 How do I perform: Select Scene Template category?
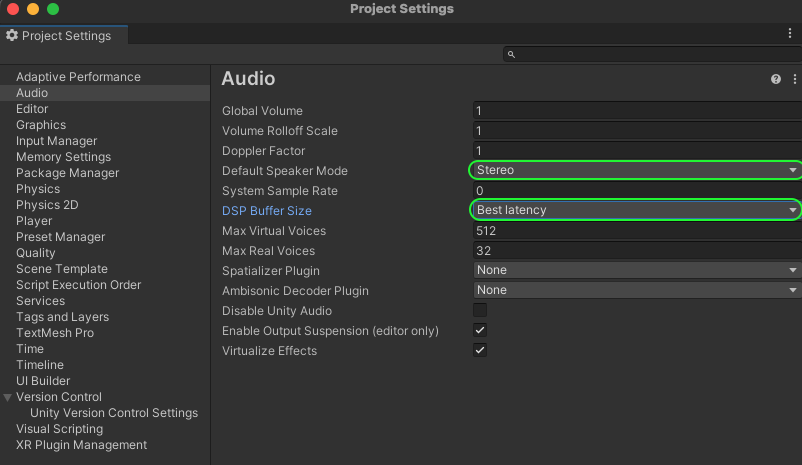pos(62,269)
